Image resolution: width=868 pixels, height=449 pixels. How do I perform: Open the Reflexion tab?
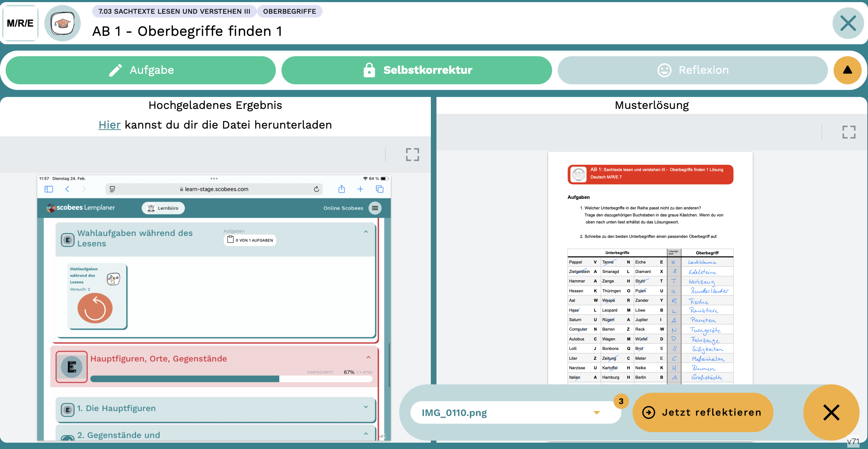[692, 70]
